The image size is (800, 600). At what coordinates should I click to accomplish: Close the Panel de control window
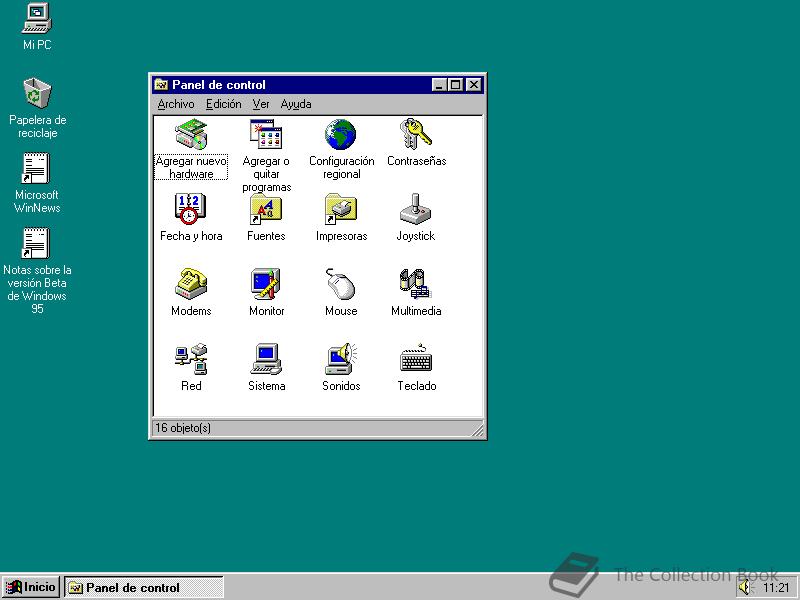(x=474, y=85)
